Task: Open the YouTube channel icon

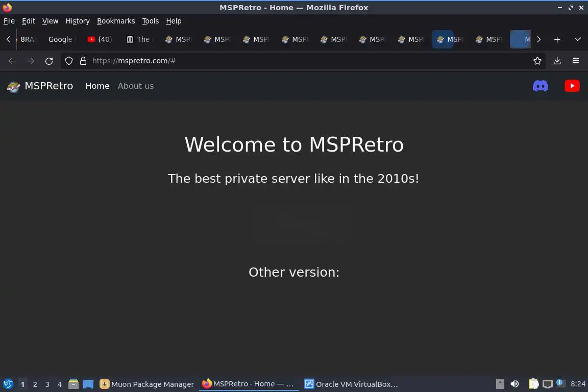Action: (x=572, y=86)
